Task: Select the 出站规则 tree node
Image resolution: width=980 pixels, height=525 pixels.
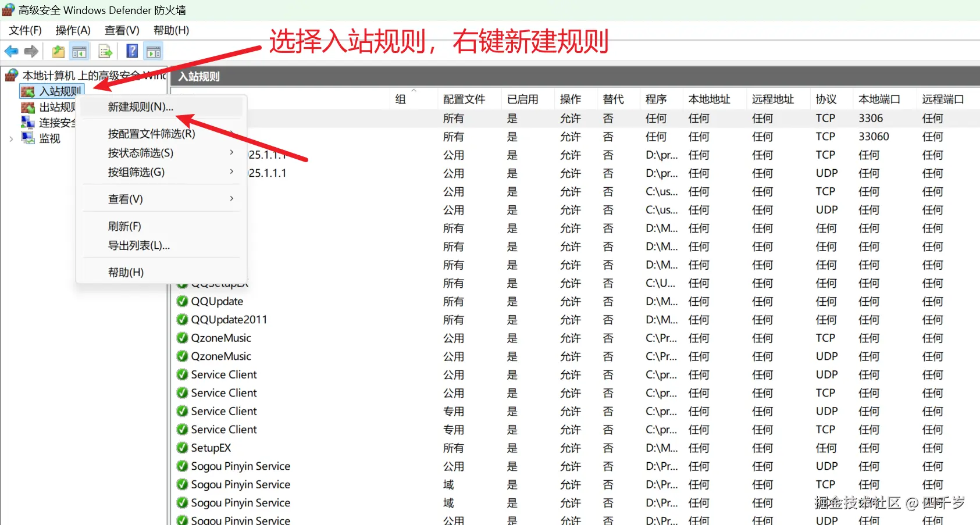Action: [57, 107]
